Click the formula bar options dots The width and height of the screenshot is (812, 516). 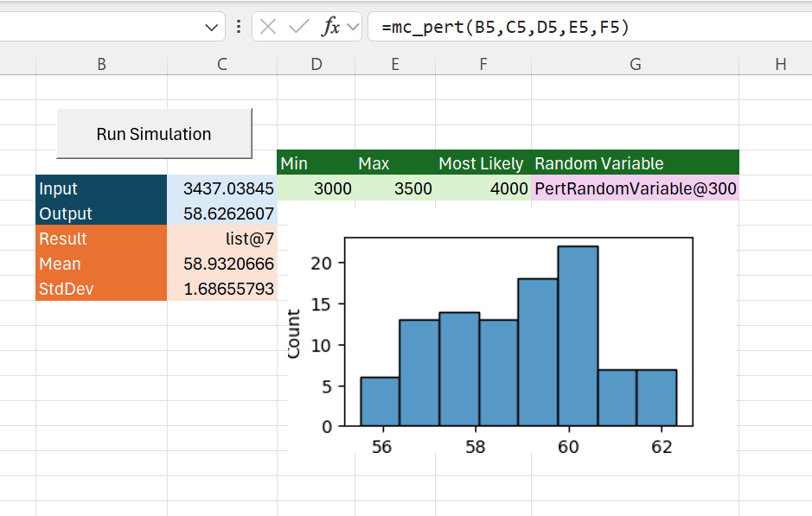pos(238,27)
